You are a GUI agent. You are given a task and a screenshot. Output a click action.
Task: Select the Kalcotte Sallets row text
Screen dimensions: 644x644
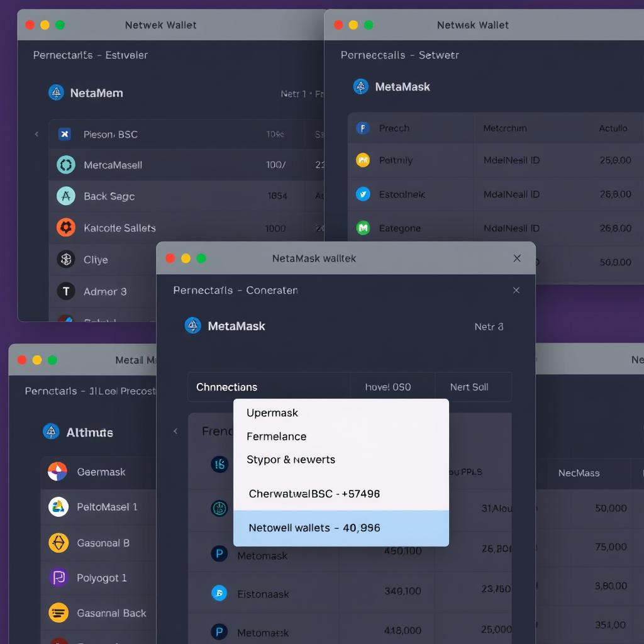(x=119, y=228)
